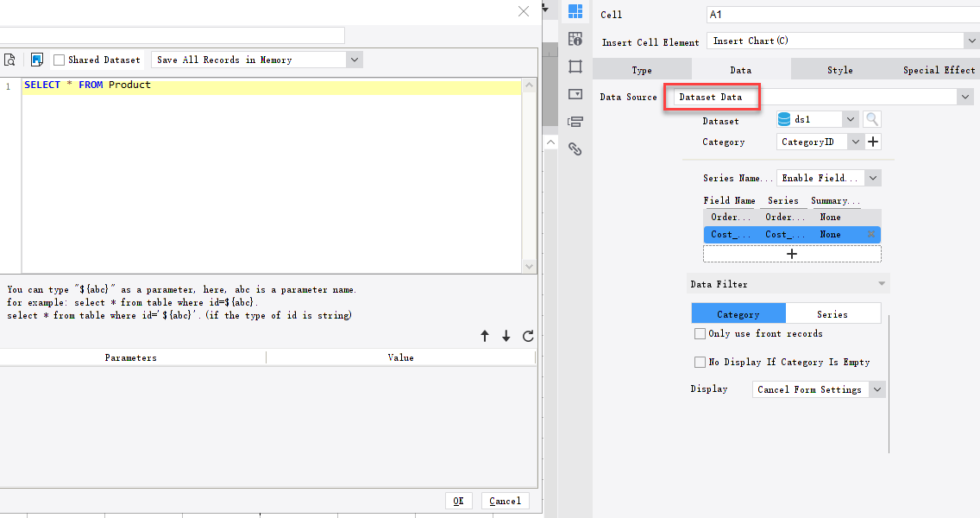980x518 pixels.
Task: Open the floating element square icon
Action: 575,66
